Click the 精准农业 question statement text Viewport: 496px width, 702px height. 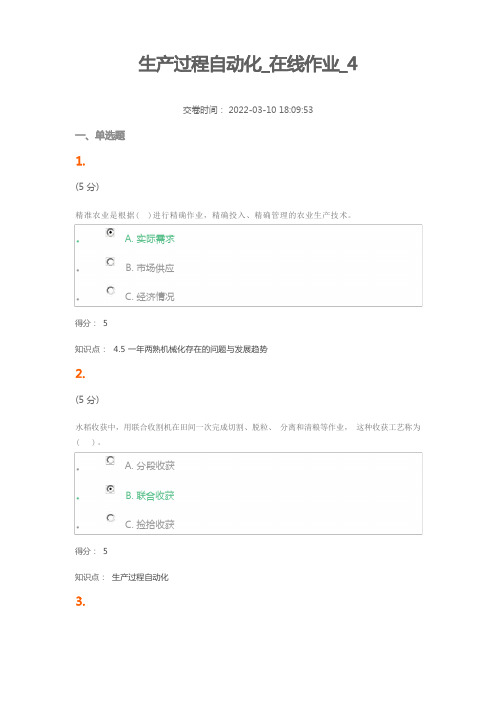coord(213,215)
